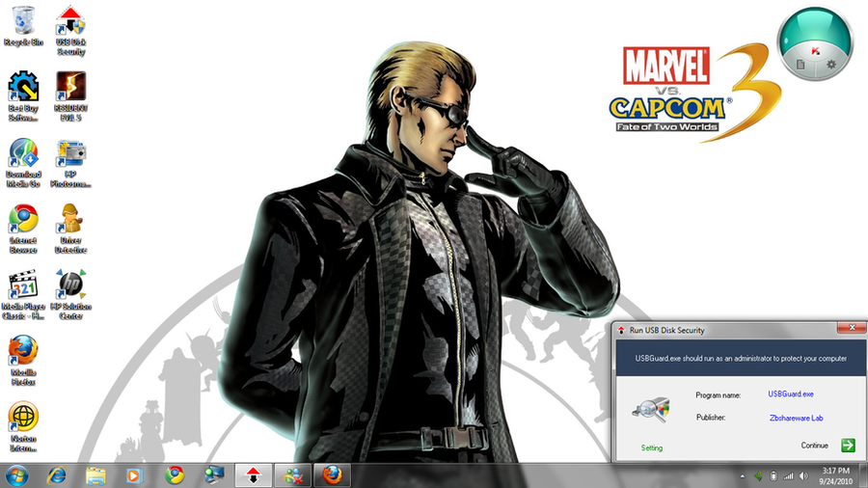Click the computer monitor icon on the taskbar
This screenshot has height=488, width=868.
pyautogui.click(x=214, y=475)
